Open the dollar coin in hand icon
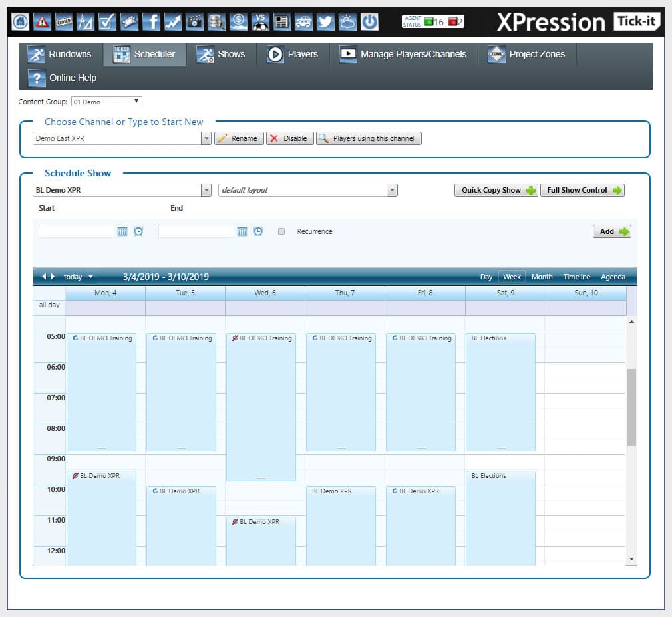This screenshot has height=617, width=672. tap(238, 21)
